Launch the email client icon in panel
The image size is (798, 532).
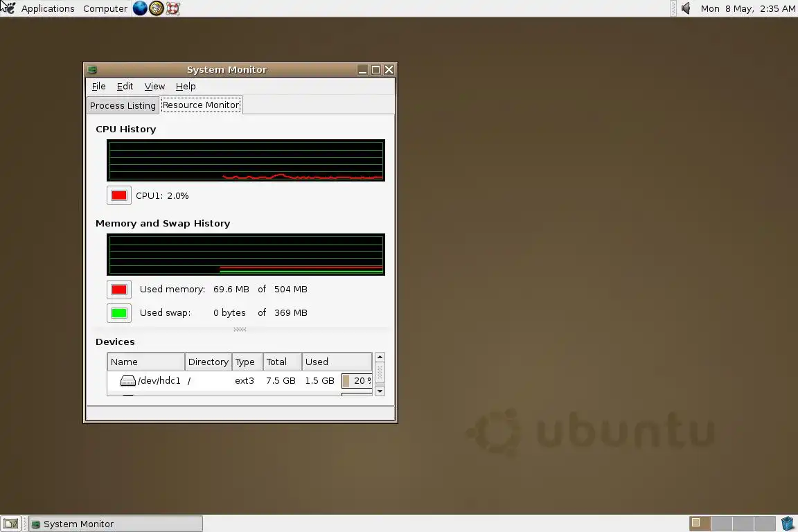tap(157, 8)
